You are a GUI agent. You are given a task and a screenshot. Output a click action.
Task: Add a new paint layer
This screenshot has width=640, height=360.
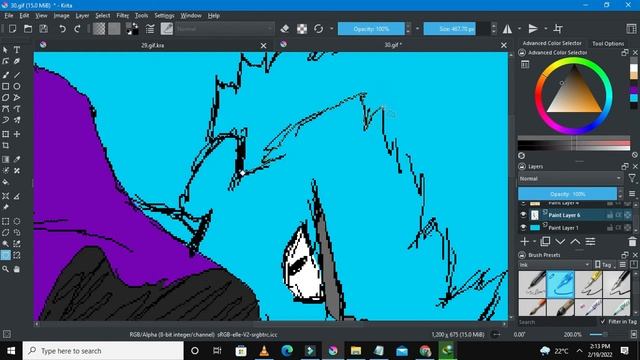524,242
